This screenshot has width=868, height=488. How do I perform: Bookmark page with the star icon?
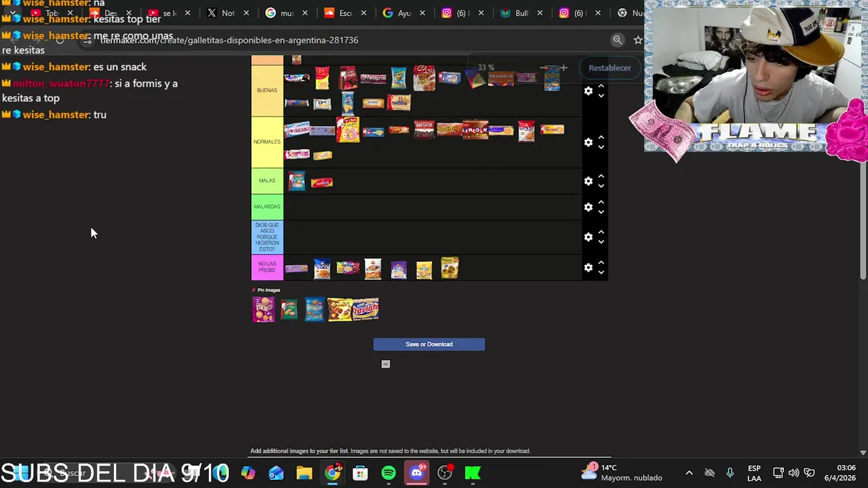coord(637,40)
